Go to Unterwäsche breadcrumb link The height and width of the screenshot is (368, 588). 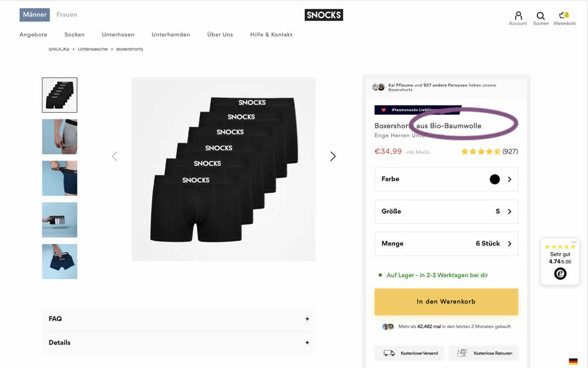(93, 49)
